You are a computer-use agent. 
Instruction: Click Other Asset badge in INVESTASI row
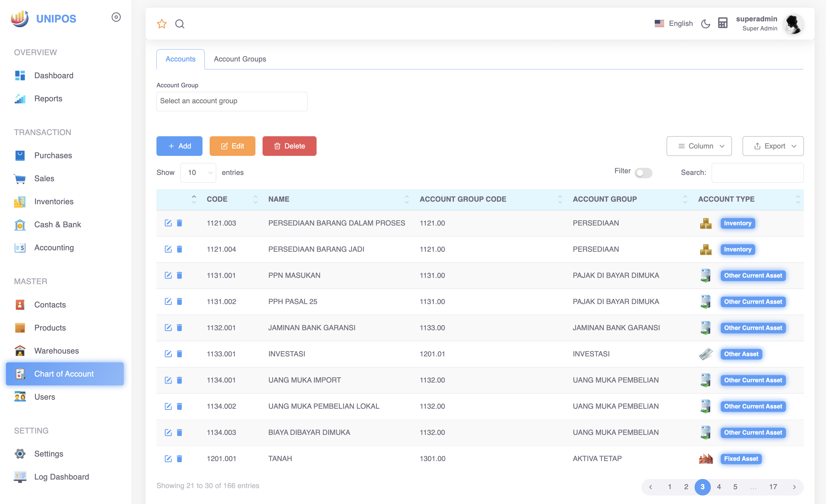(741, 354)
